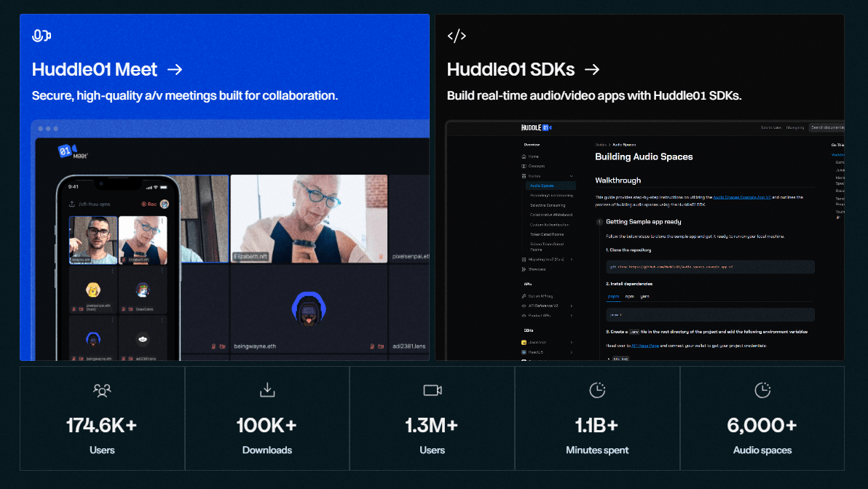Click the download icon above 100K+
This screenshot has width=868, height=489.
(x=267, y=390)
